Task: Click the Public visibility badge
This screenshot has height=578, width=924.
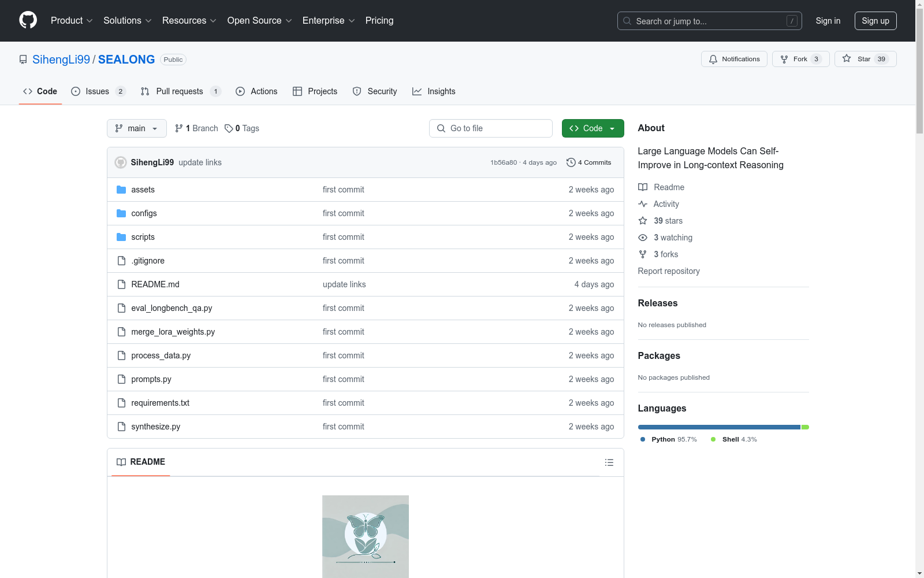Action: point(173,60)
